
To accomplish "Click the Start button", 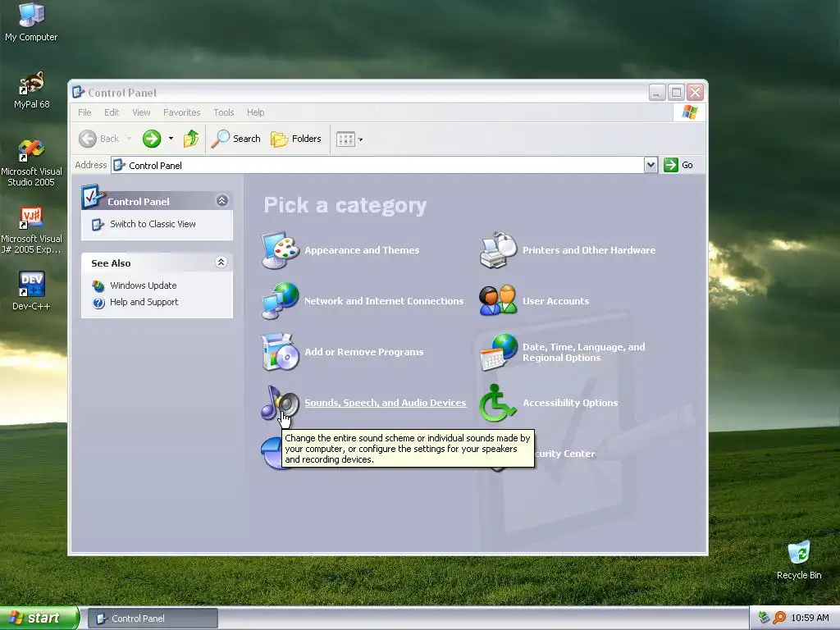I will [x=39, y=618].
